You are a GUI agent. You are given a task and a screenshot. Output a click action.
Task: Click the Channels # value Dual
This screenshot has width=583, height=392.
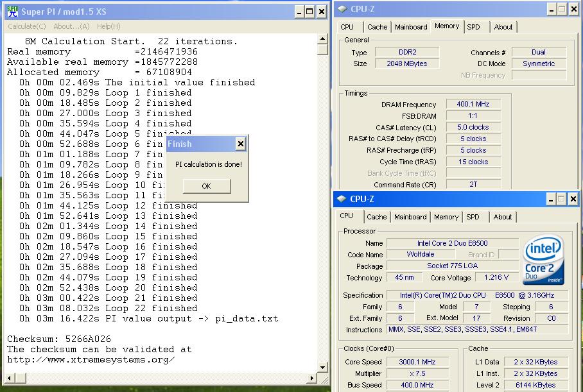click(539, 53)
